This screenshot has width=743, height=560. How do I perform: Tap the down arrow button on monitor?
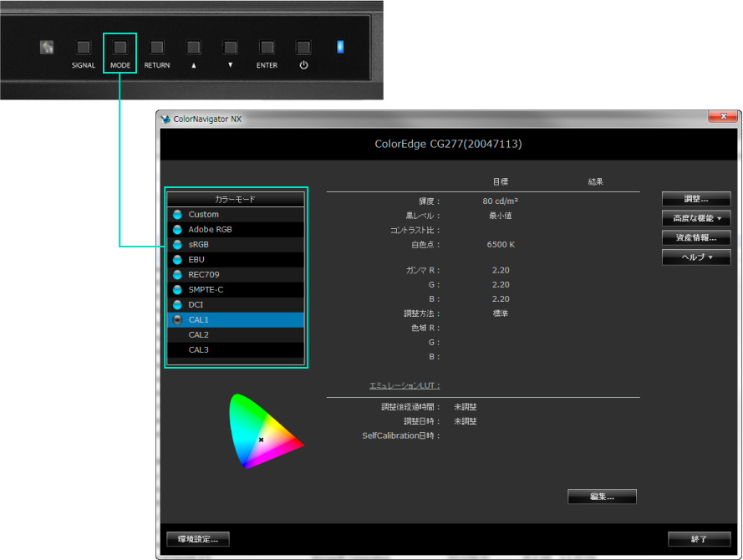(231, 48)
